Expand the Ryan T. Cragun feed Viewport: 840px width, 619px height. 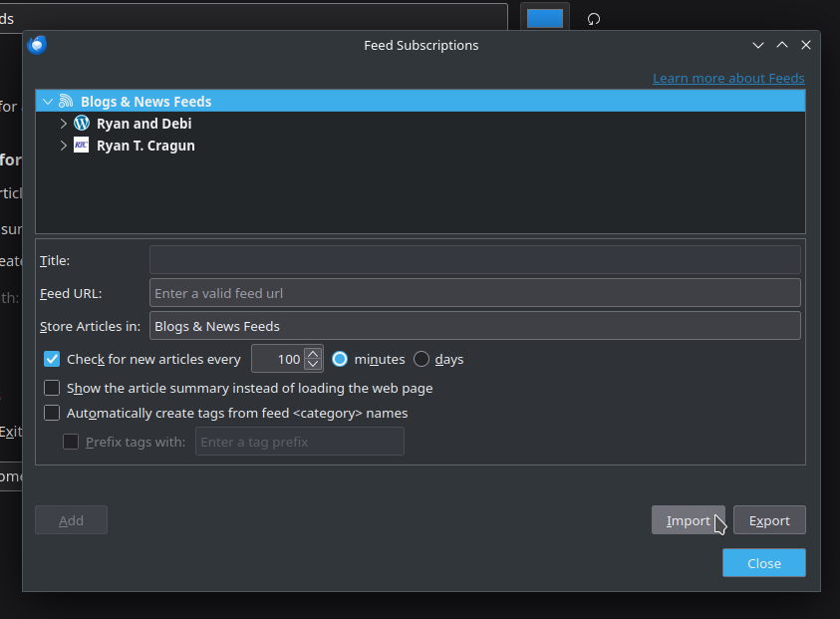64,146
